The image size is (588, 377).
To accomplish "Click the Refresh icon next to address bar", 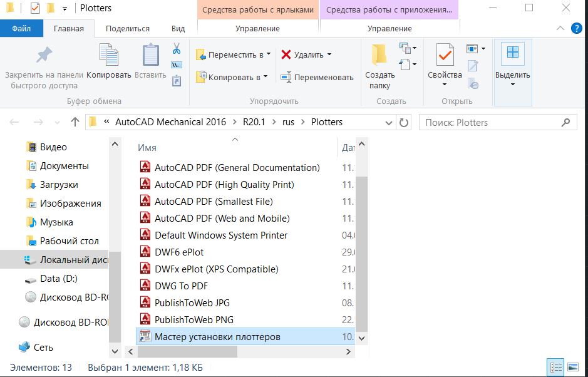I will [x=403, y=123].
